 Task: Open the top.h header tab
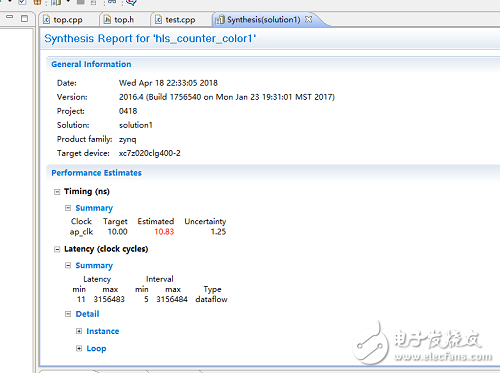[x=119, y=20]
